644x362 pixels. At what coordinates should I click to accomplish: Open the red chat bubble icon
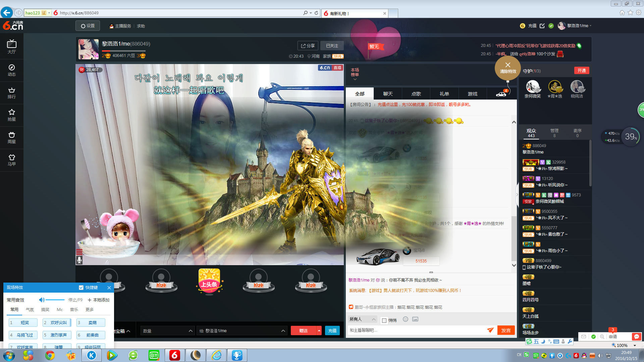click(x=636, y=337)
